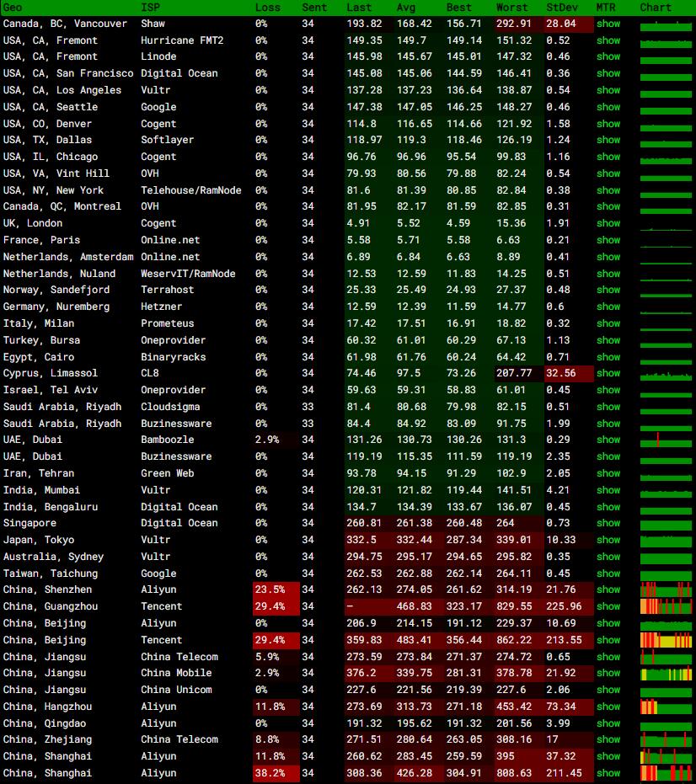696x784 pixels.
Task: Open latency chart for Hangzhou Aliyun
Action: (x=666, y=707)
